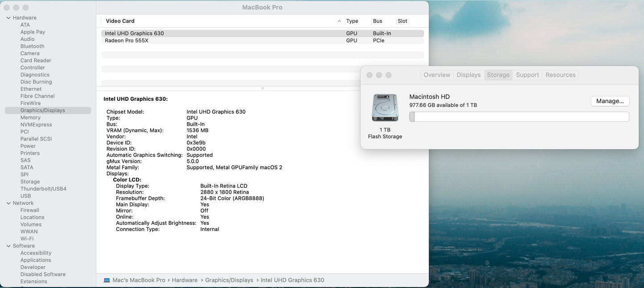The width and height of the screenshot is (644, 288).
Task: Collapse the Network section in sidebar
Action: (8, 202)
